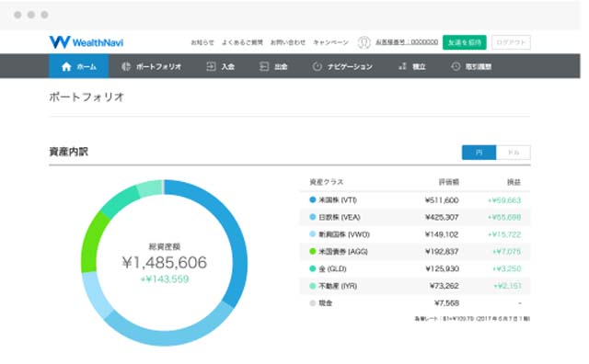Click the ¥192,837 valuation value
Image resolution: width=589 pixels, height=364 pixels.
point(442,251)
